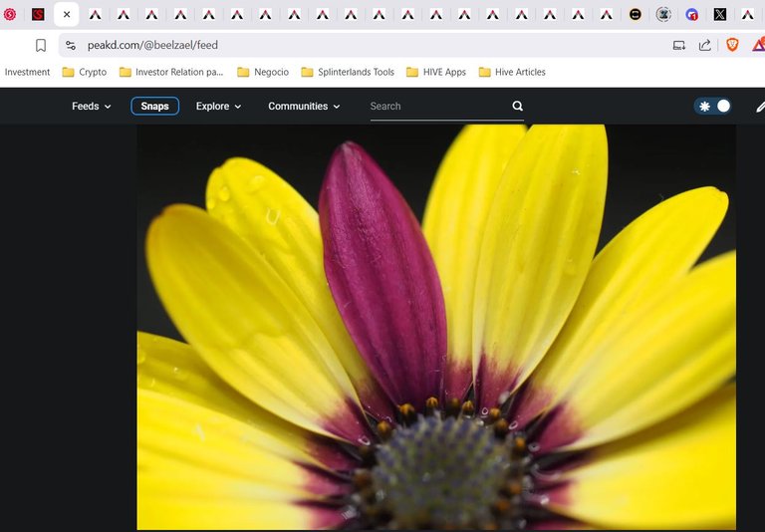This screenshot has width=765, height=532.
Task: Bookmark this page with the bookmark icon
Action: coord(41,46)
